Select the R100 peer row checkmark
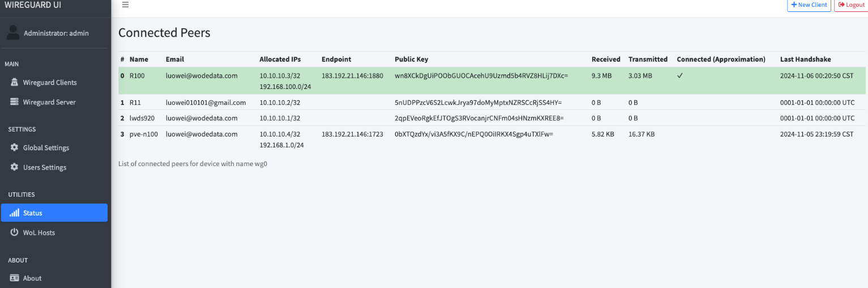Viewport: 868px width, 288px height. click(x=680, y=75)
